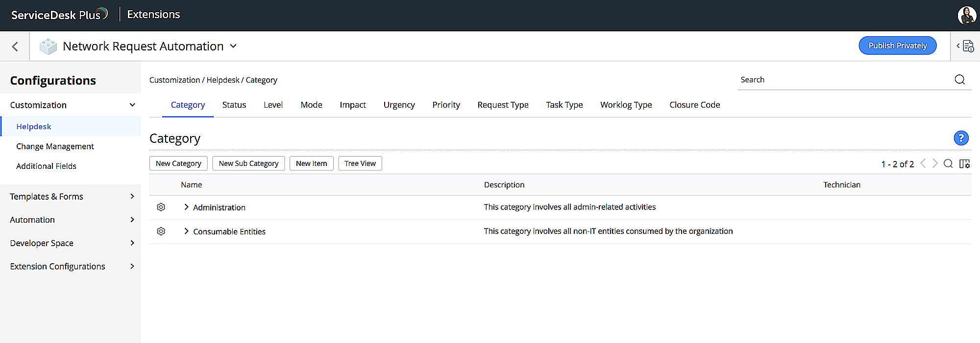Click the Publish Privately button

[x=897, y=46]
